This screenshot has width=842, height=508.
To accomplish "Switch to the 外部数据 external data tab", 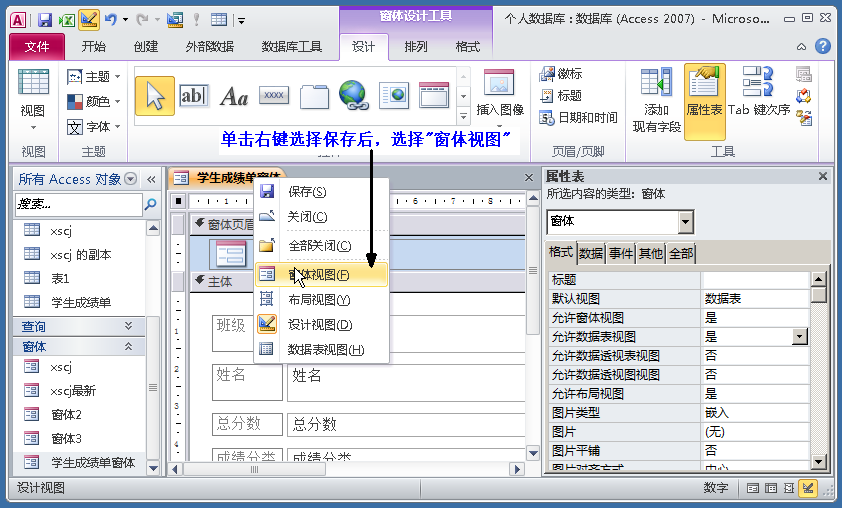I will [x=209, y=47].
